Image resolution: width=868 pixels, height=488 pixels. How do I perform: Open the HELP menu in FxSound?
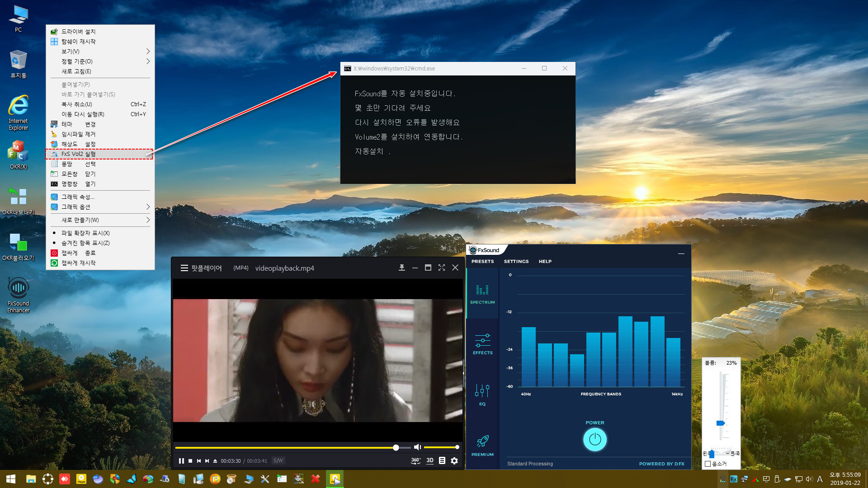pos(545,261)
